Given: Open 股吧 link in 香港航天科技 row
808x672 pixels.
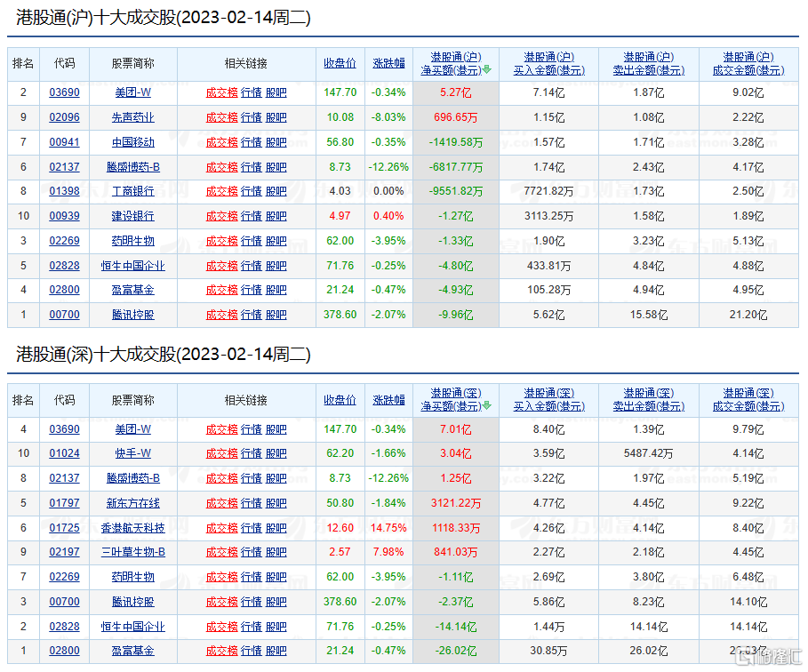Looking at the screenshot, I should [x=276, y=528].
